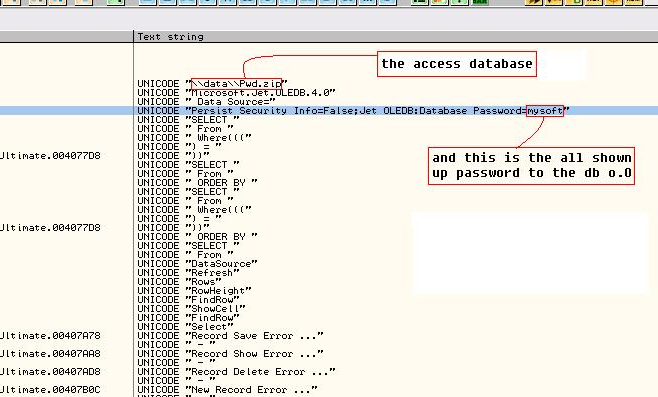Click the address cell ending 00407AA8
This screenshot has width=658, height=397.
[x=50, y=354]
